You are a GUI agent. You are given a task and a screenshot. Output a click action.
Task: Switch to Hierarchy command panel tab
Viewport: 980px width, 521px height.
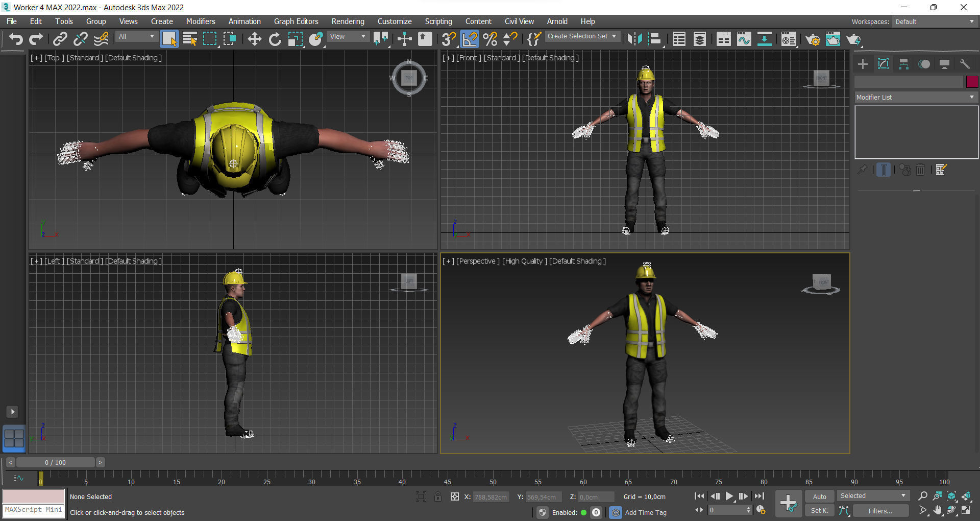(903, 64)
